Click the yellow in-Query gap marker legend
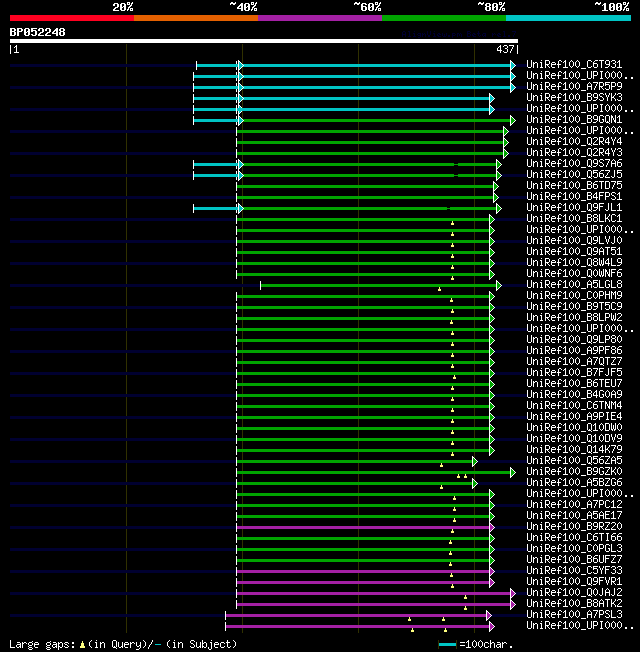 click(x=82, y=645)
